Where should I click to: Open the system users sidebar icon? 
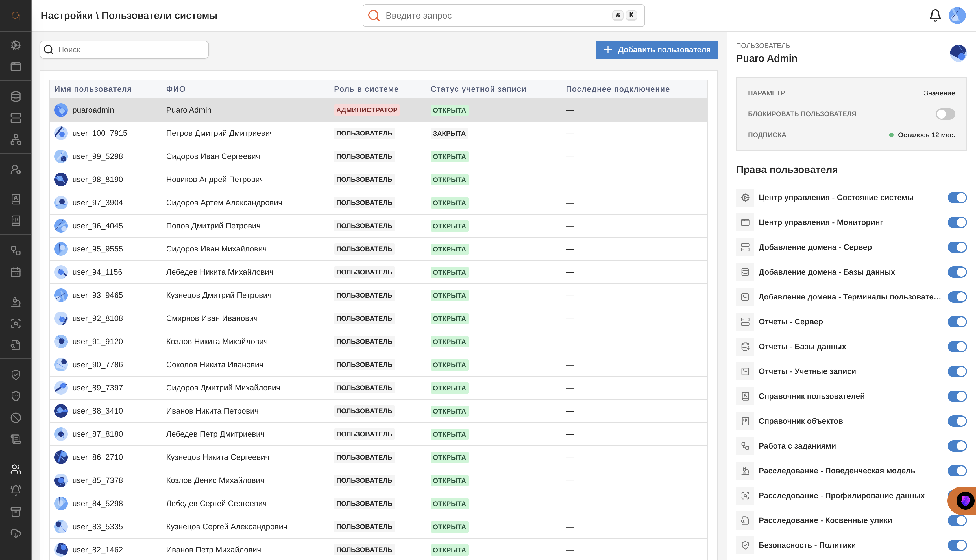pos(16,469)
